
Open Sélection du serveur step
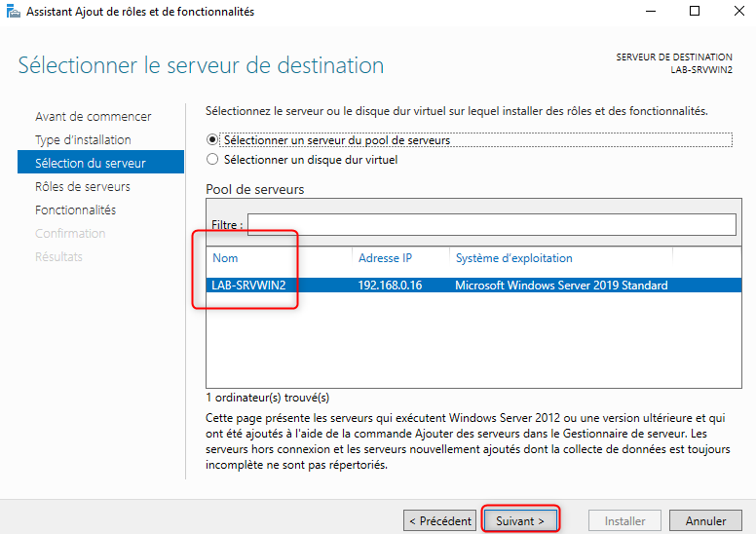point(100,162)
